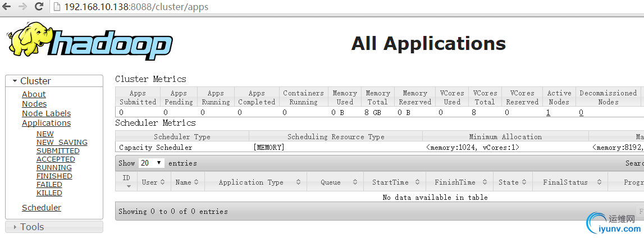
Task: Sort table by Application Type column
Action: [x=255, y=182]
